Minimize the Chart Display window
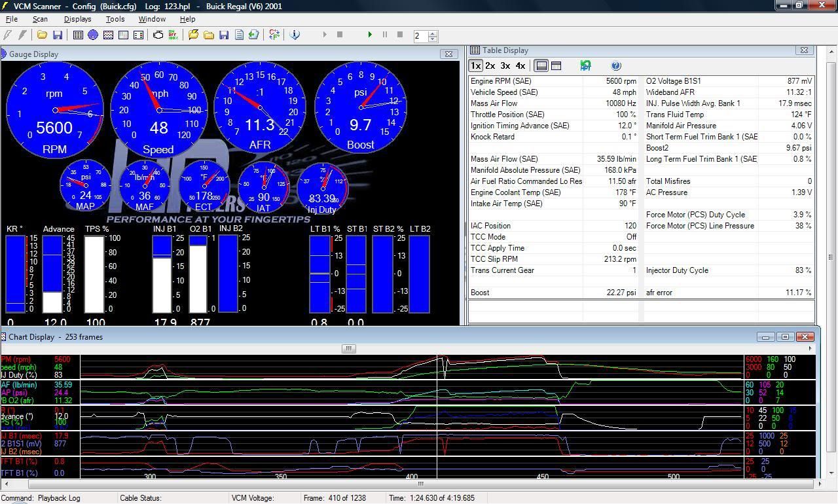The image size is (838, 504). 765,336
